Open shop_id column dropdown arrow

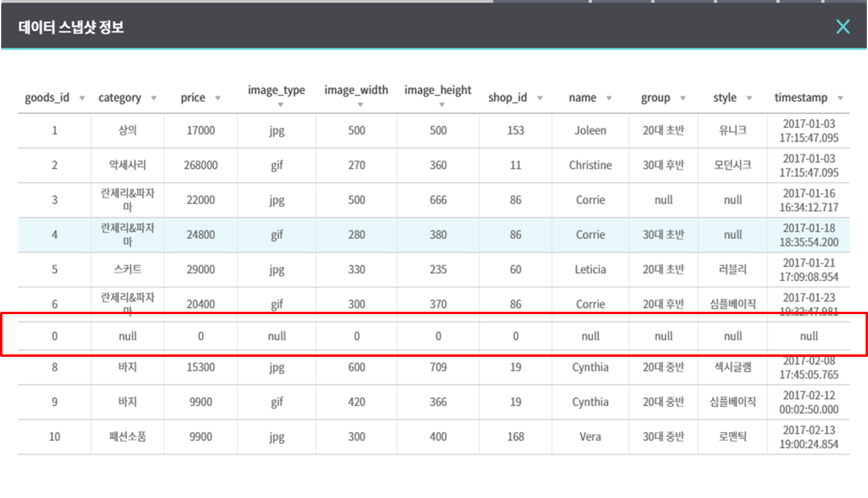pos(540,98)
